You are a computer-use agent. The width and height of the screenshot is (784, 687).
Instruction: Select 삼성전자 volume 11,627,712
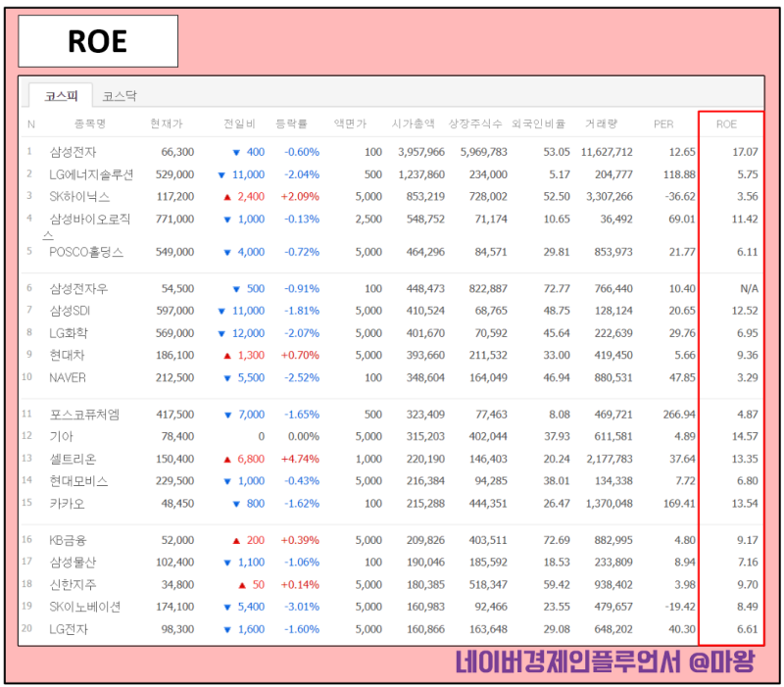607,152
